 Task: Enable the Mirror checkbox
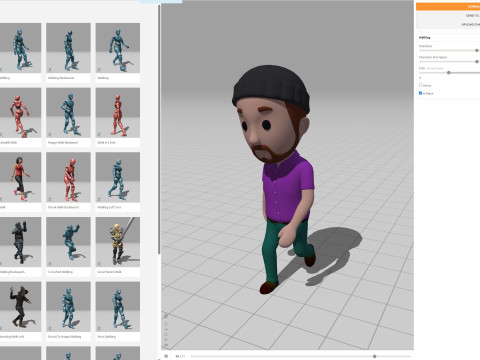point(420,85)
